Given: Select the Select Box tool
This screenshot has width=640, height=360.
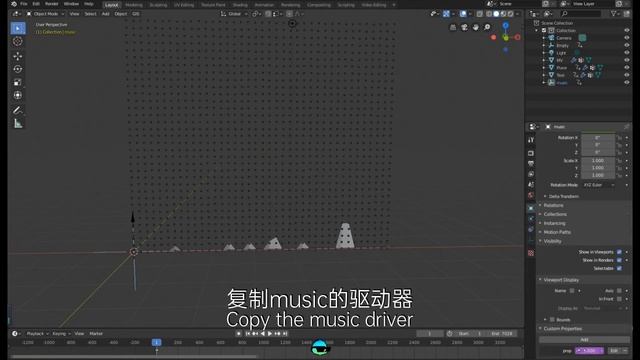Looking at the screenshot, I should (x=18, y=28).
